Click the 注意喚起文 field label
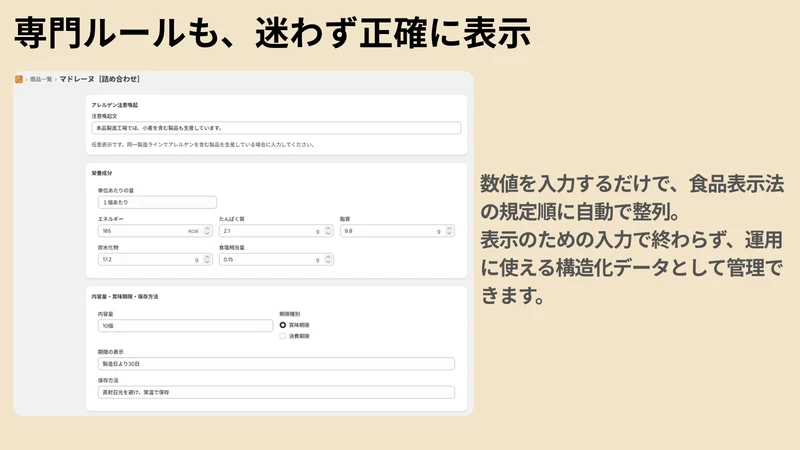The height and width of the screenshot is (450, 800). point(105,116)
